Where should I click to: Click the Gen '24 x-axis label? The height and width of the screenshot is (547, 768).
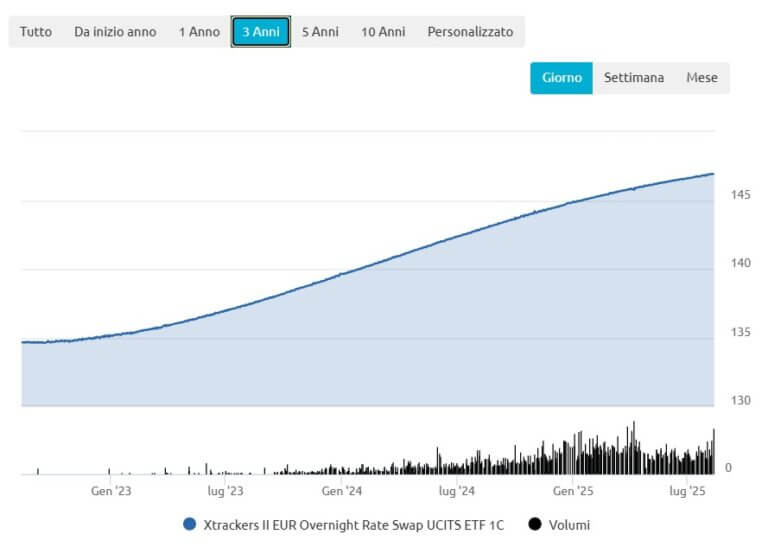pyautogui.click(x=341, y=491)
